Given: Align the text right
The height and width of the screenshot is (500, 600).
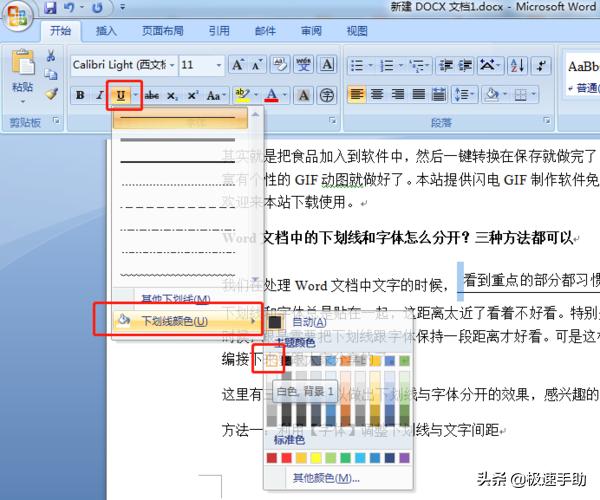Looking at the screenshot, I should tap(398, 94).
